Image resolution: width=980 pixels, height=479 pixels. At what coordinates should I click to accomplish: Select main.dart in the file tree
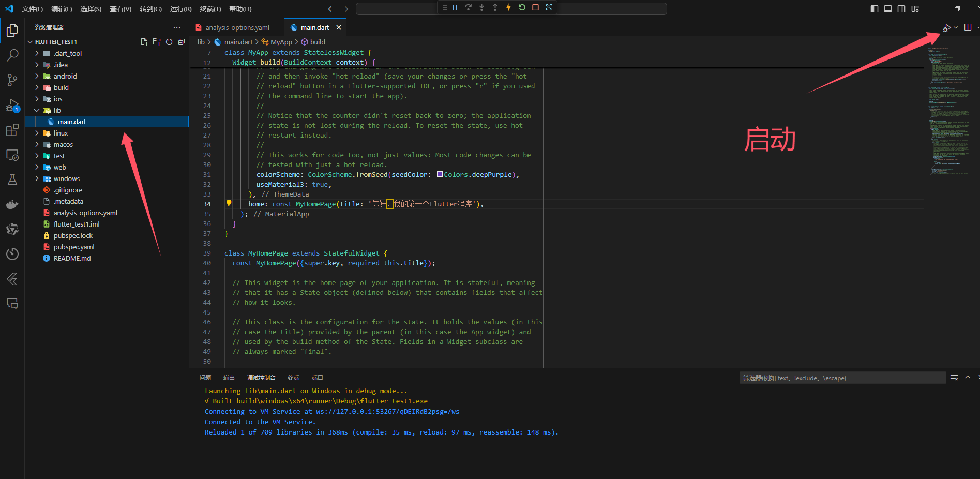tap(107, 122)
